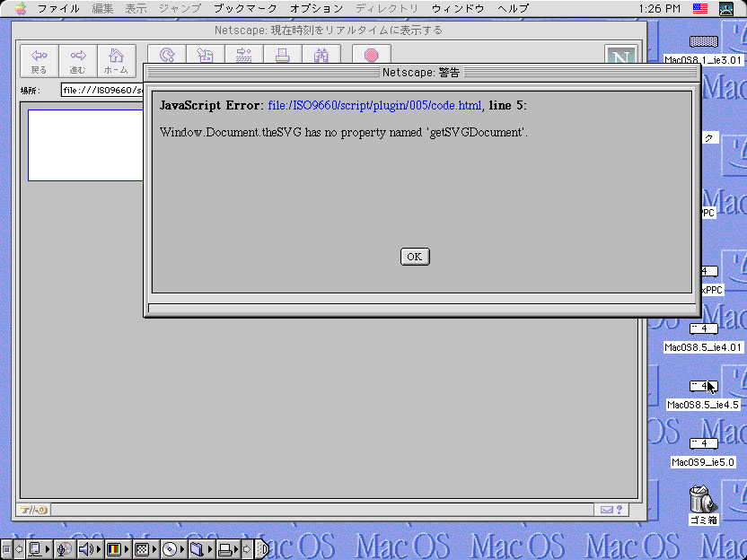This screenshot has height=560, width=747.
Task: Open the ジャンプ (Go) menu
Action: [180, 9]
